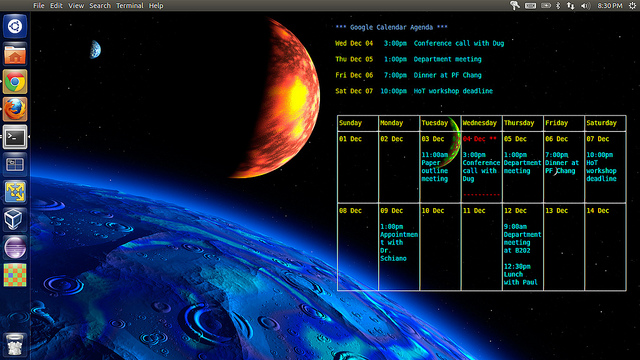Screen dimensions: 640x360
Task: Click the 8:30 PM clock
Action: click(x=610, y=6)
